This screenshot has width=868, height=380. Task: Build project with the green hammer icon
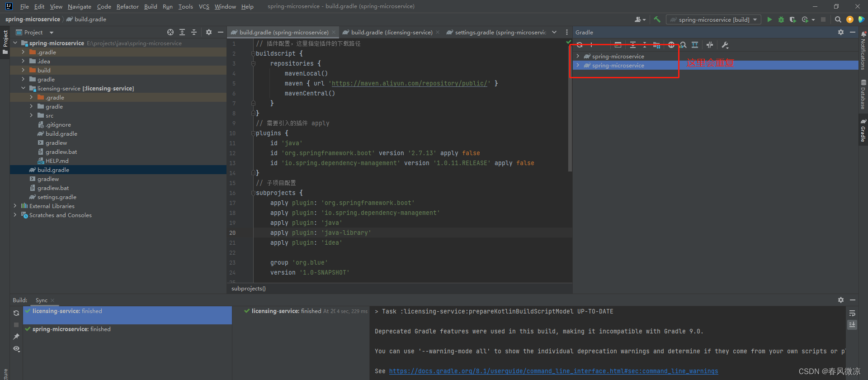(x=657, y=19)
